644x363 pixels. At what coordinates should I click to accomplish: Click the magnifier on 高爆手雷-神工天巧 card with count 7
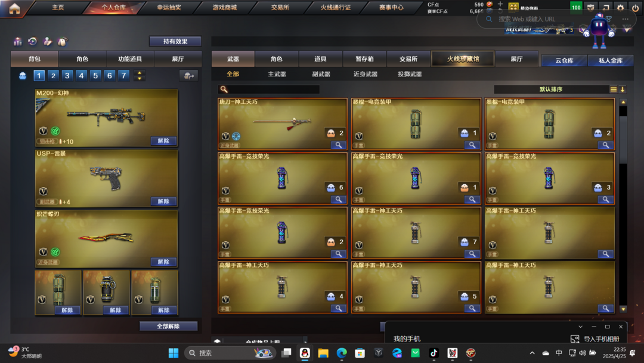(x=472, y=254)
